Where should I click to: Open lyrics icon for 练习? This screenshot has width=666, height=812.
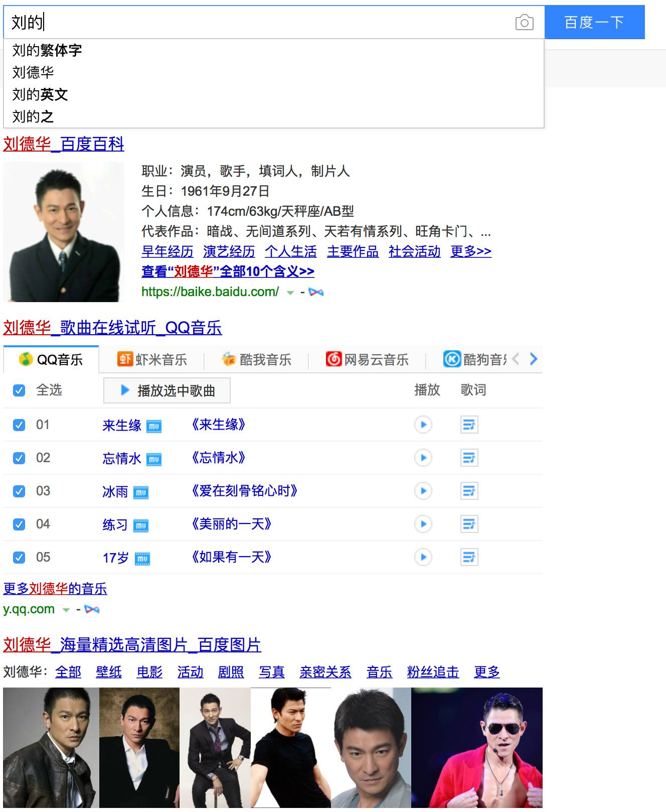click(469, 524)
